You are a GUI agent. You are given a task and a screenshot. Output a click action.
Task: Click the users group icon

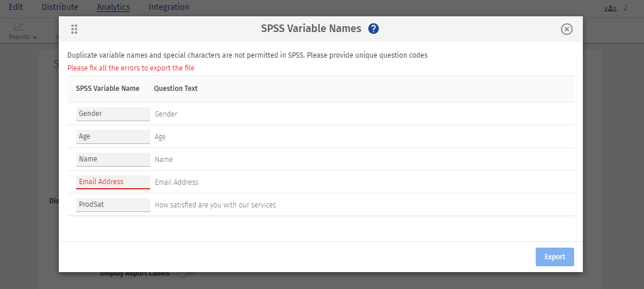610,8
